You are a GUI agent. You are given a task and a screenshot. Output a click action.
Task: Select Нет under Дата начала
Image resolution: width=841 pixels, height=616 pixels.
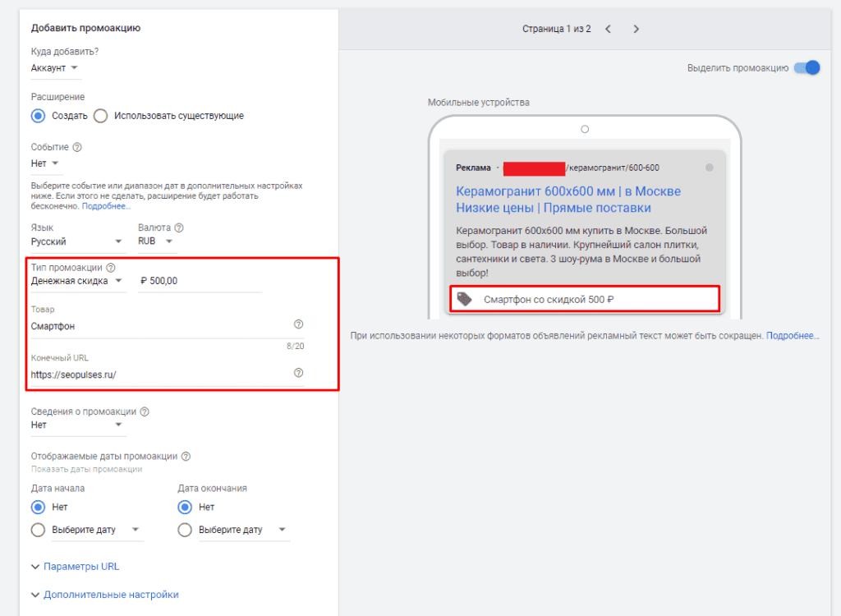38,507
